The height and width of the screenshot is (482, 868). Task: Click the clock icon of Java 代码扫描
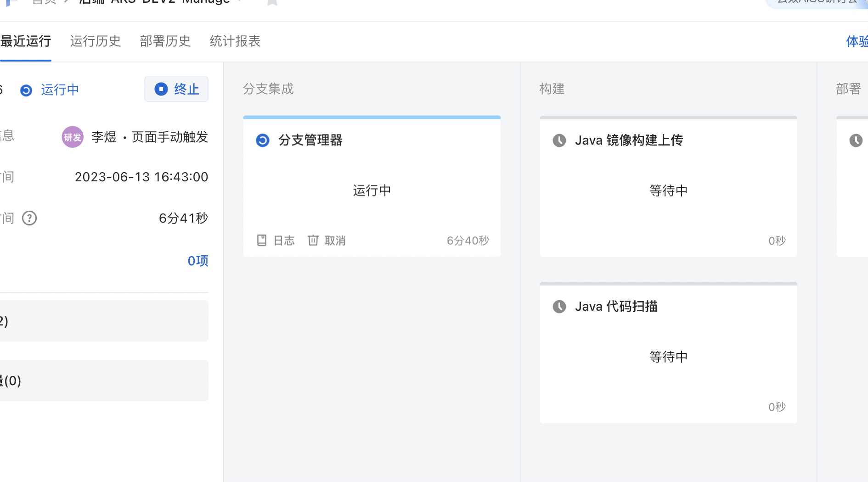click(x=559, y=306)
